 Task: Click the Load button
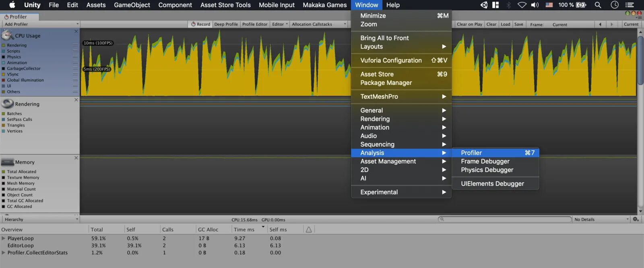tap(506, 24)
